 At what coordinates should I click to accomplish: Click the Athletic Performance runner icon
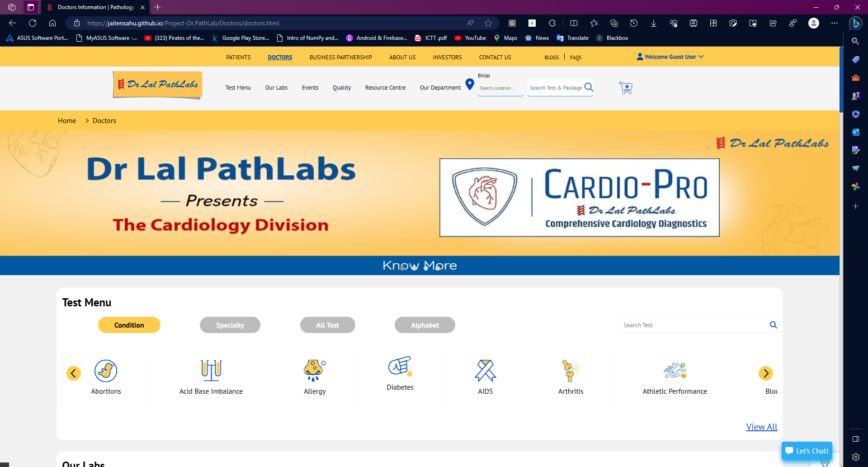(675, 370)
